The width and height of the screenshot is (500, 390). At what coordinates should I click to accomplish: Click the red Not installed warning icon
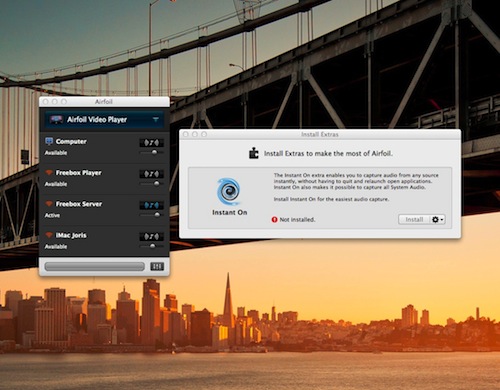click(274, 219)
